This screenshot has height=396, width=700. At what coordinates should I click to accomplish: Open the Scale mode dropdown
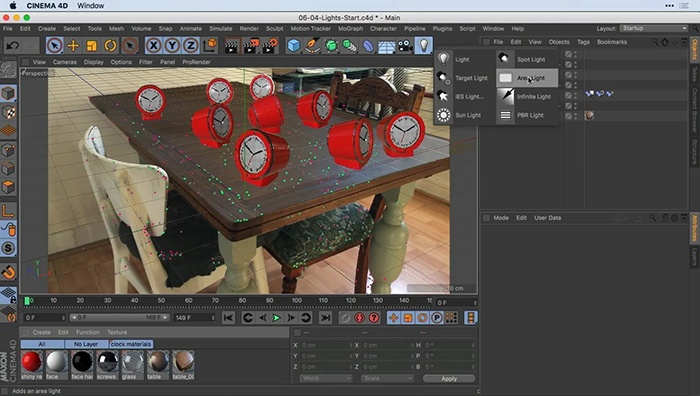tap(387, 378)
